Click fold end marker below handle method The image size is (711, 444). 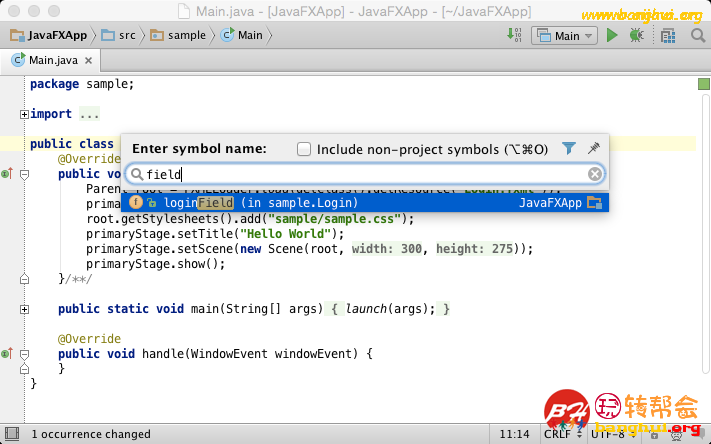(24, 369)
